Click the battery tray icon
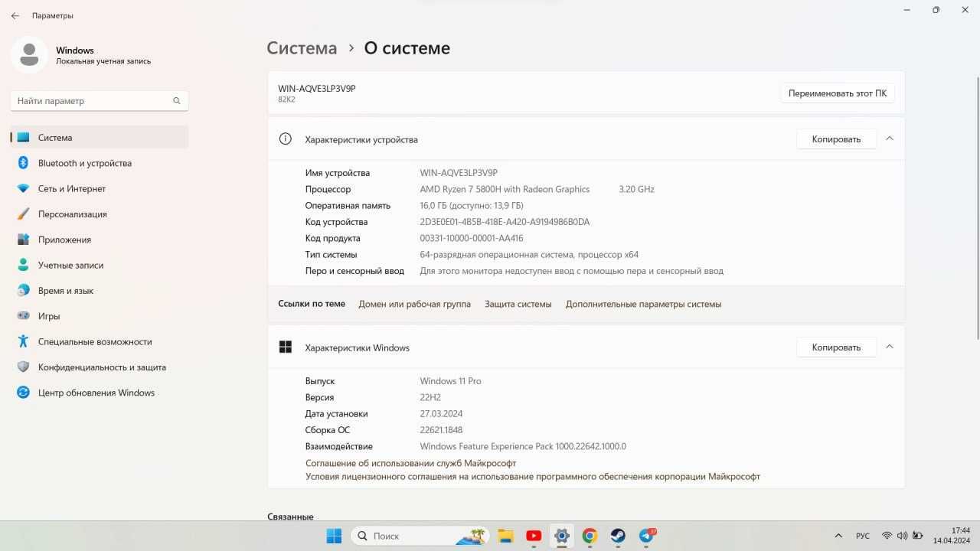Screen dimensions: 980x551 click(x=916, y=536)
